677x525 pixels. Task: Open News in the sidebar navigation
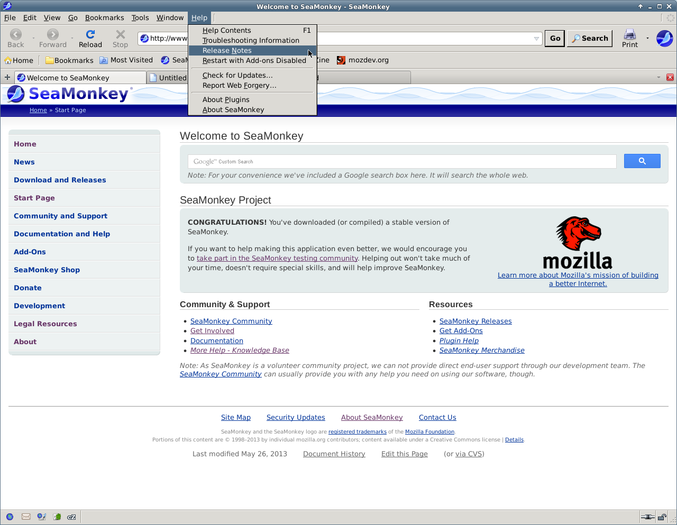point(24,162)
